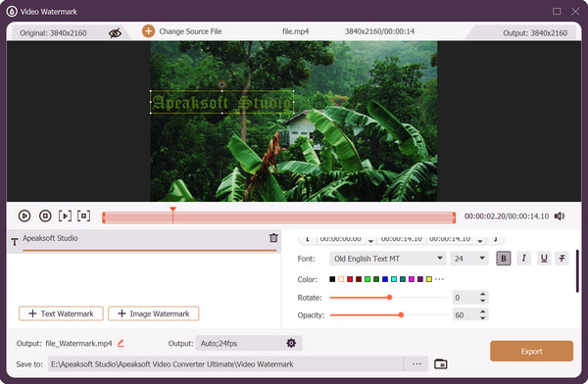588x384 pixels.
Task: Stop the video playback
Action: pyautogui.click(x=45, y=216)
